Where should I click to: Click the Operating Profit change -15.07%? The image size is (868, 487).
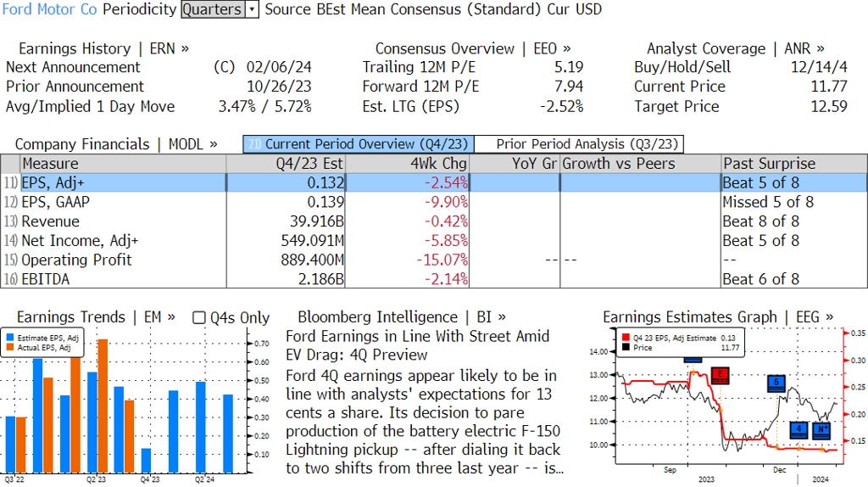coord(442,260)
